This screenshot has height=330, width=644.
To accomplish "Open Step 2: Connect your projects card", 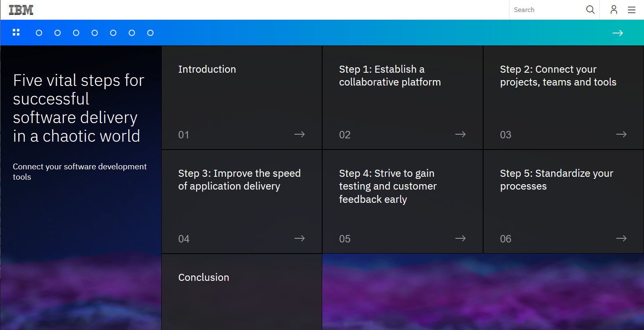I will (564, 97).
